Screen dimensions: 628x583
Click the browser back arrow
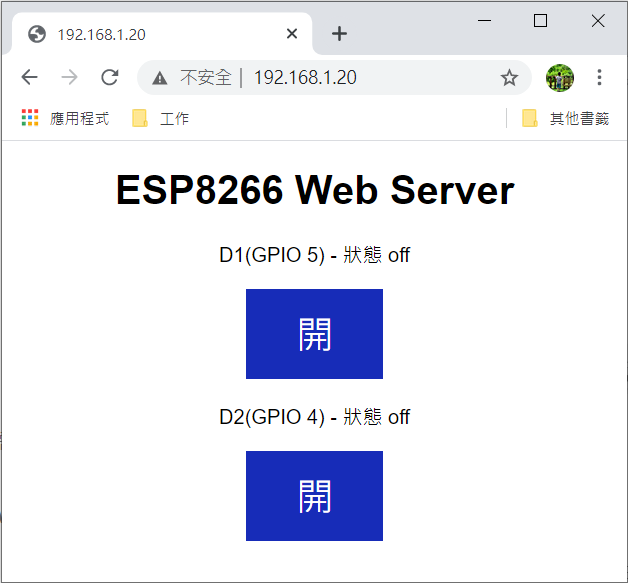(x=30, y=78)
